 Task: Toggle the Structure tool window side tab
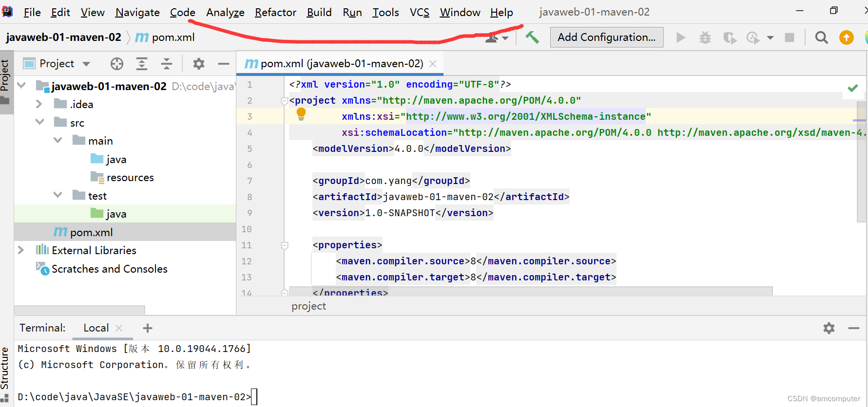click(5, 374)
